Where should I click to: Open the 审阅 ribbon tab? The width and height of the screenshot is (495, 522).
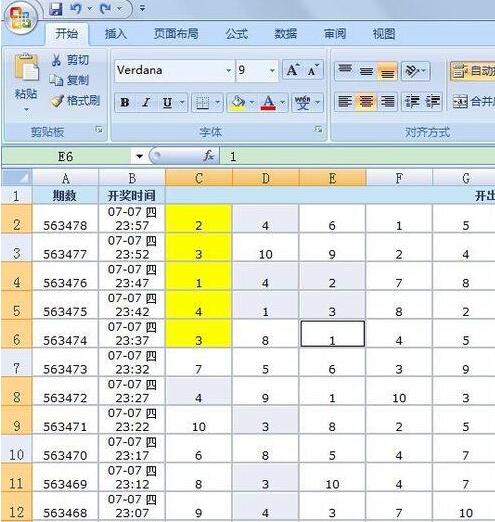pyautogui.click(x=335, y=34)
